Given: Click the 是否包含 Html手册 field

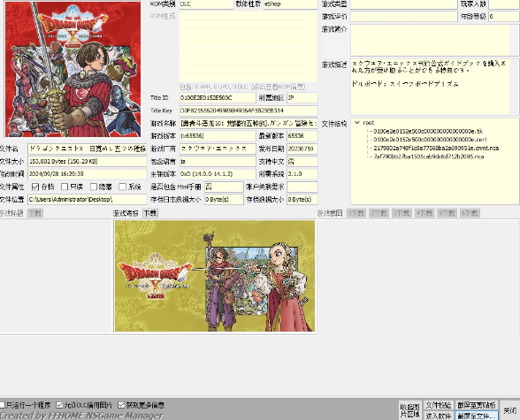Looking at the screenshot, I should [x=224, y=187].
